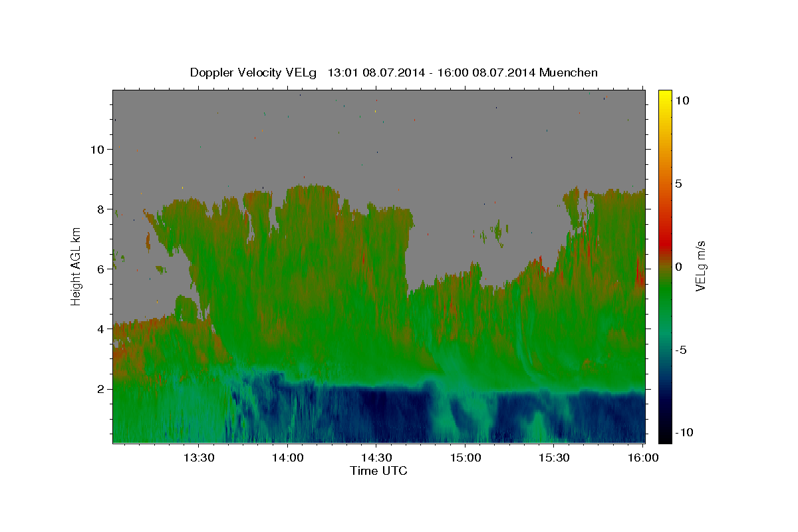Click the colorbar label '0'
The height and width of the screenshot is (532, 798).
(678, 267)
